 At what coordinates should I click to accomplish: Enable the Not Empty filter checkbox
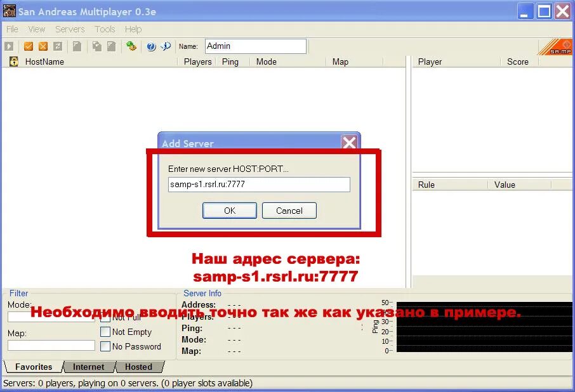point(105,332)
